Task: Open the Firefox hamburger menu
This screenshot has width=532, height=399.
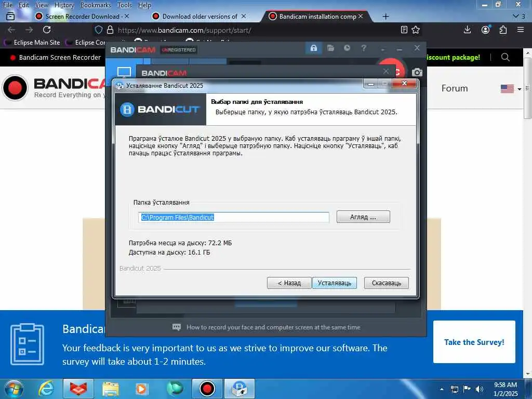Action: (521, 30)
